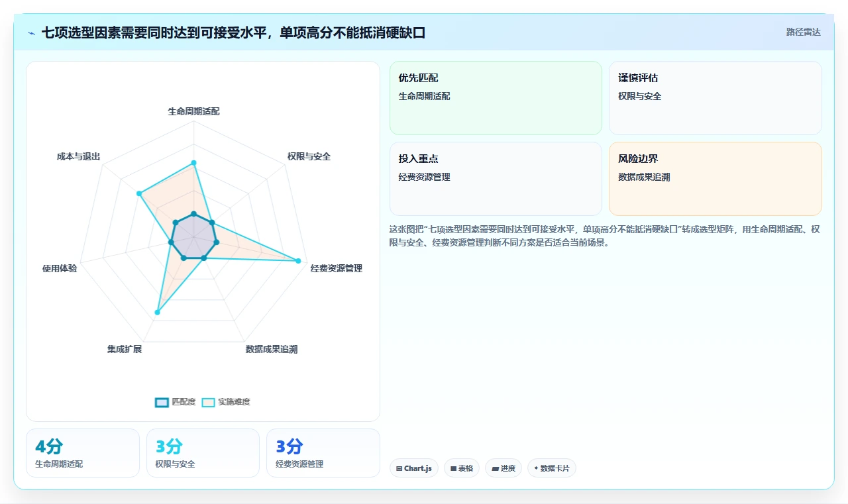This screenshot has width=848, height=504.
Task: Toggle the 匹配度 legend entry
Action: pos(176,402)
